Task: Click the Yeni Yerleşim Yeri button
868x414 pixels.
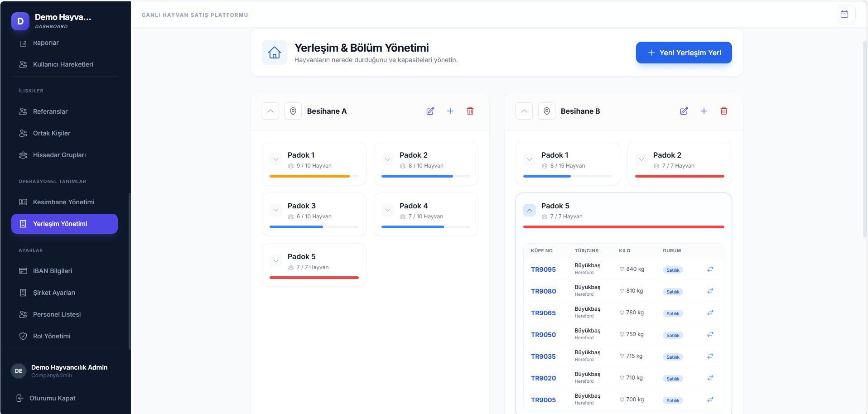Action: click(x=684, y=53)
